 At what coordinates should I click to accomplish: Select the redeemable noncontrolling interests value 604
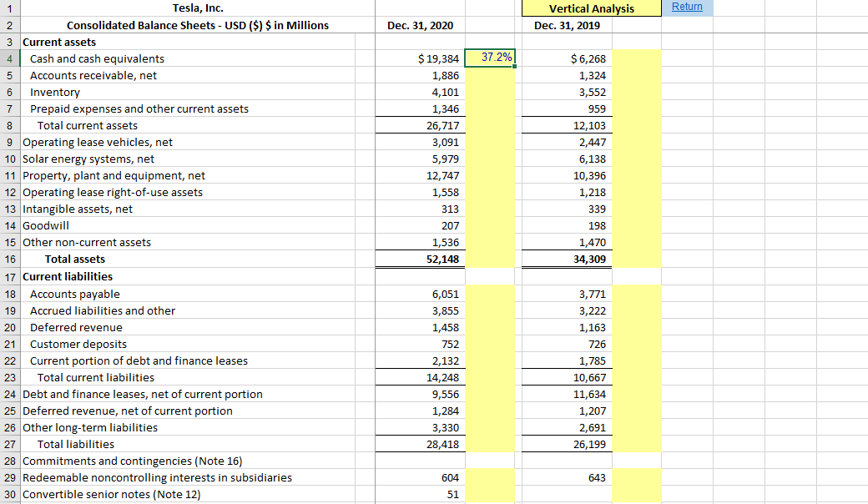pos(420,477)
